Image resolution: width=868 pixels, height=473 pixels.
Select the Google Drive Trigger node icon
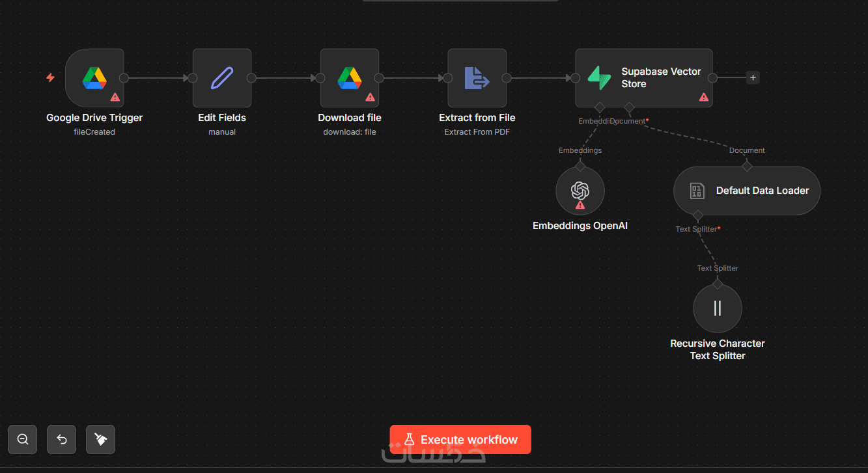pyautogui.click(x=94, y=78)
